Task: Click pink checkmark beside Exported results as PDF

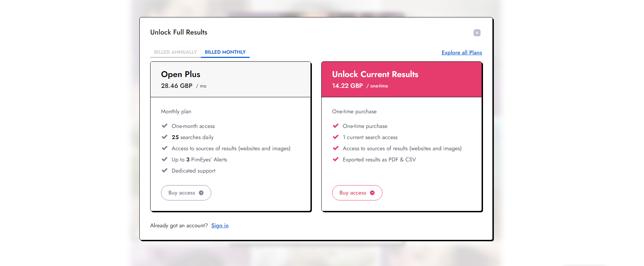Action: [x=336, y=159]
